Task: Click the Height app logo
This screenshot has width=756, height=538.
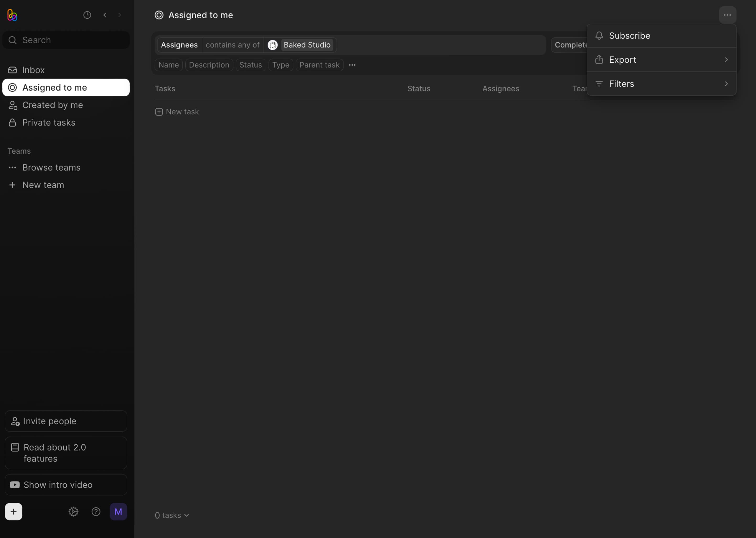Action: [x=12, y=15]
